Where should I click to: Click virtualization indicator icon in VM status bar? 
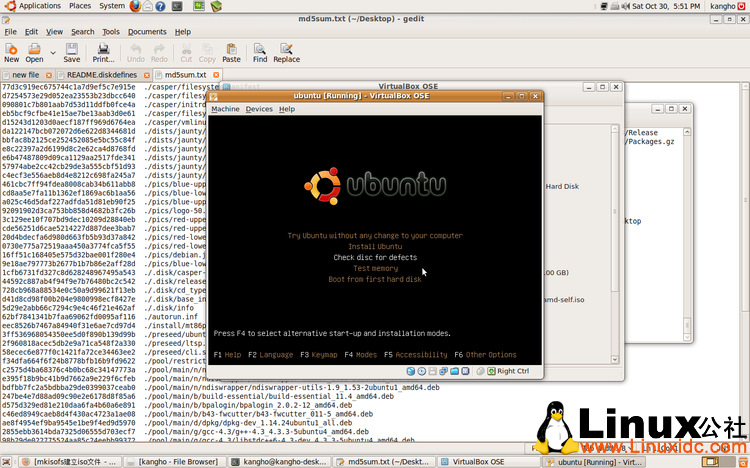pyautogui.click(x=465, y=371)
